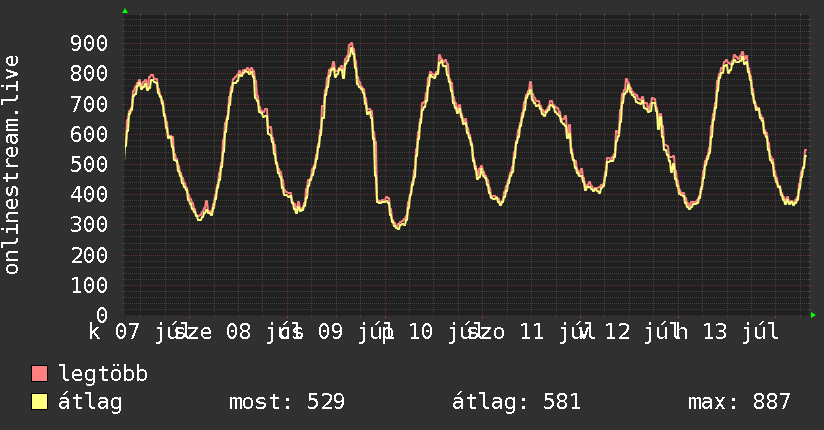
Task: Click the 100 y-axis label
Action: click(89, 285)
